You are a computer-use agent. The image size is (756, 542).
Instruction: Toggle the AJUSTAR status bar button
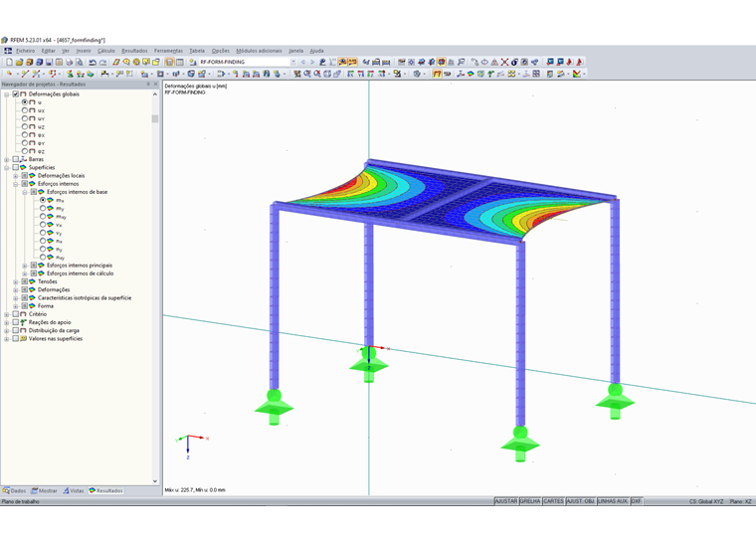tap(506, 501)
